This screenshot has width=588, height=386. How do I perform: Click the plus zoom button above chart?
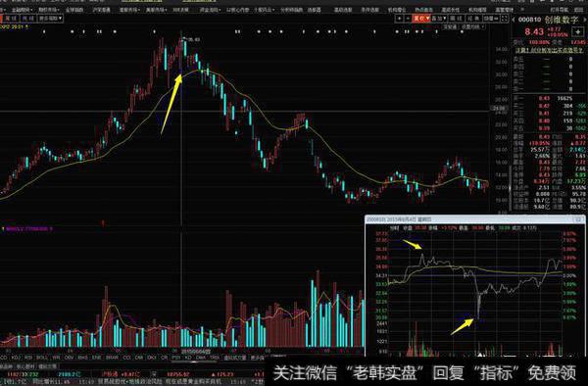click(x=400, y=19)
